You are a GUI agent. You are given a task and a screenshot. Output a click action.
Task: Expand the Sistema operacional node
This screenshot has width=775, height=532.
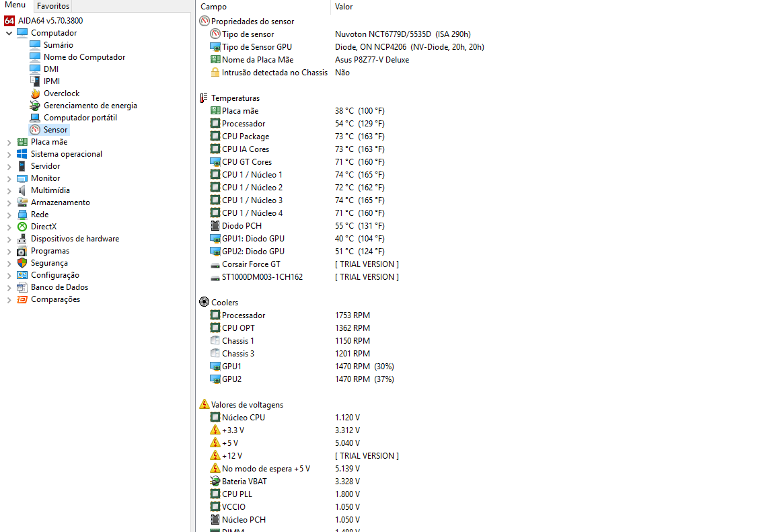coord(9,154)
